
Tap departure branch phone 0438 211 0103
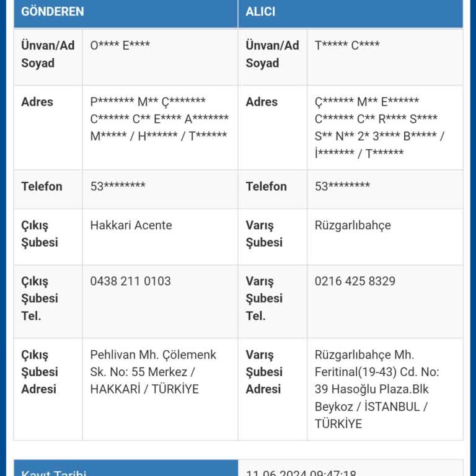(x=131, y=281)
